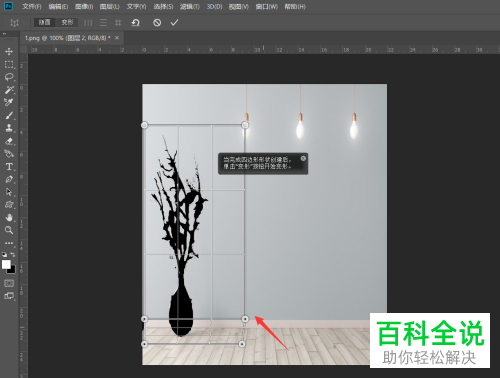Select the 1.png document tab
This screenshot has height=378, width=500.
click(68, 38)
